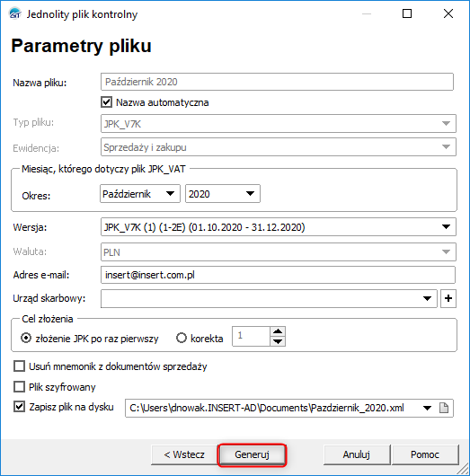This screenshot has width=470, height=476.
Task: Select the korekta radio button
Action: 182,338
